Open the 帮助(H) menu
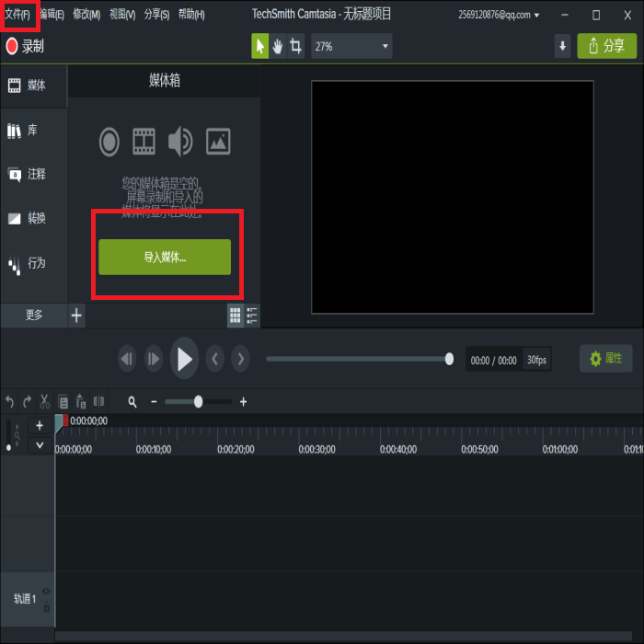Viewport: 644px width, 644px height. [x=191, y=15]
